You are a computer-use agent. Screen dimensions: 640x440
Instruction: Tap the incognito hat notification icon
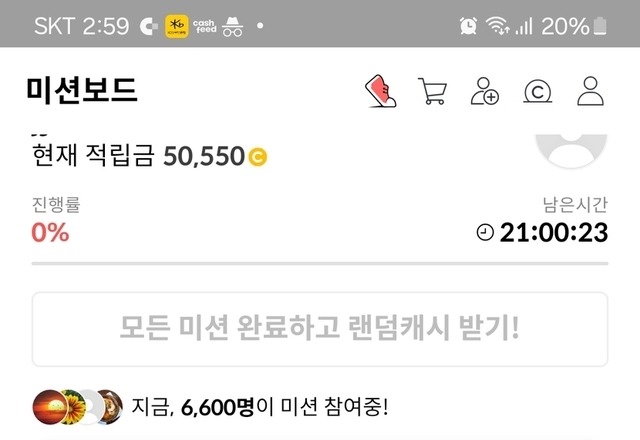pyautogui.click(x=233, y=27)
